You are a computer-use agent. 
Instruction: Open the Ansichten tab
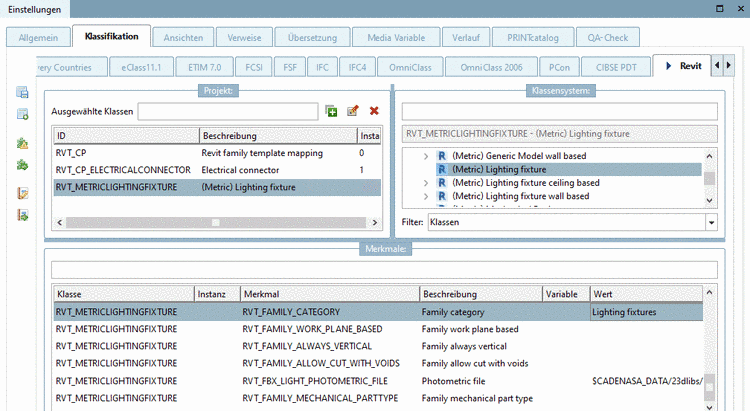(183, 38)
